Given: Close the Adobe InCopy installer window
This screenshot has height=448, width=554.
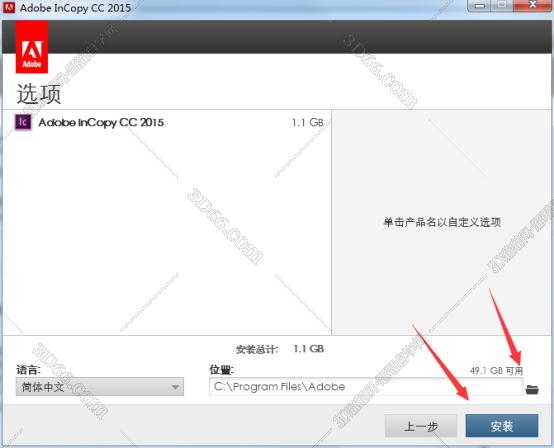Looking at the screenshot, I should 533,5.
